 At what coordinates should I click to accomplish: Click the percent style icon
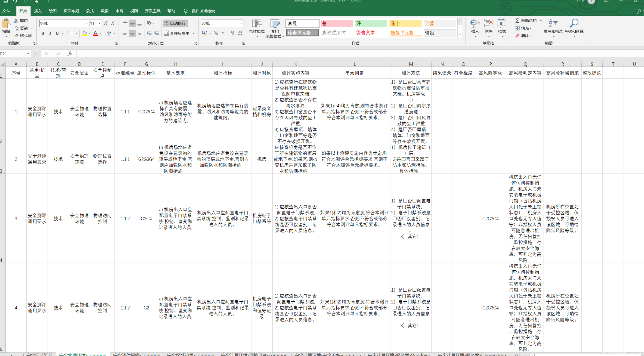coord(216,33)
